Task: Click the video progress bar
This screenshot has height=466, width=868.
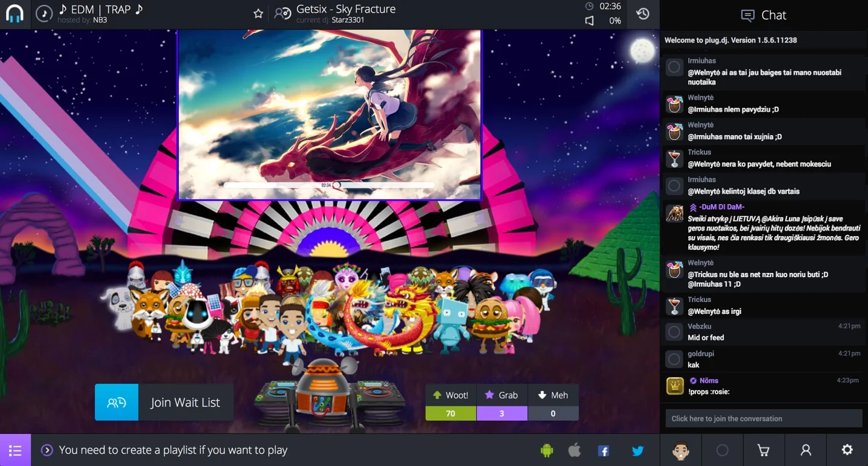Action: point(329,185)
